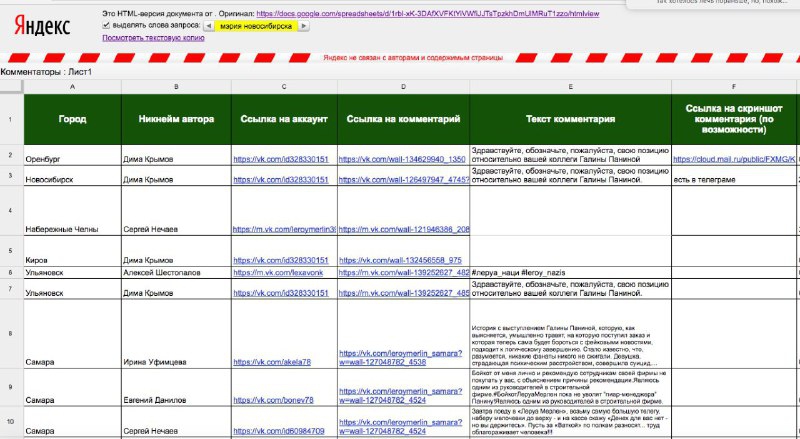Open 'Посмотреть текстовую копию' link
This screenshot has height=439, width=800.
[153, 38]
